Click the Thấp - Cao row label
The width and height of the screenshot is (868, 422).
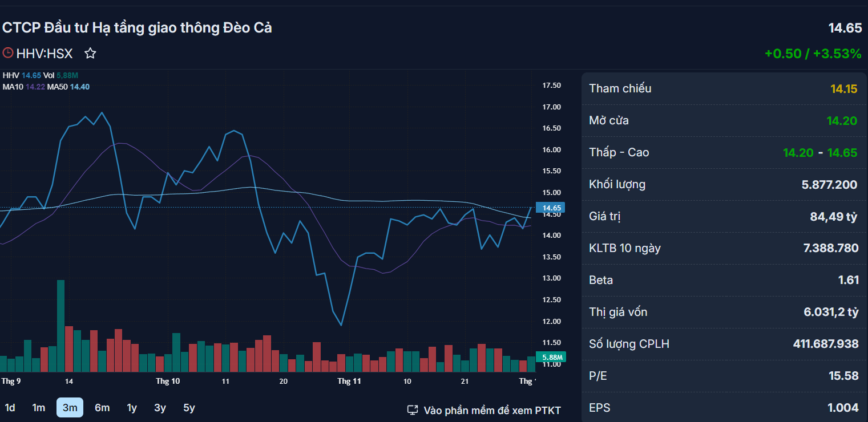(x=619, y=152)
